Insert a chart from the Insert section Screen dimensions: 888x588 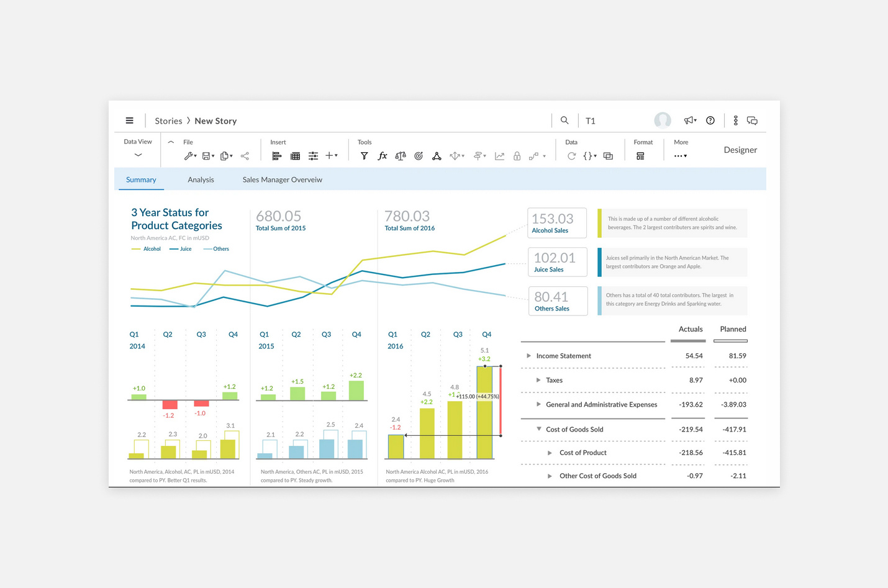pos(277,156)
